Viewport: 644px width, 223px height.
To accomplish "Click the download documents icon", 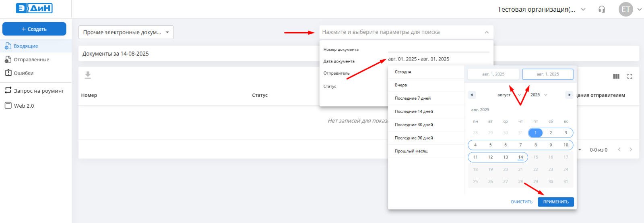I will pos(88,75).
